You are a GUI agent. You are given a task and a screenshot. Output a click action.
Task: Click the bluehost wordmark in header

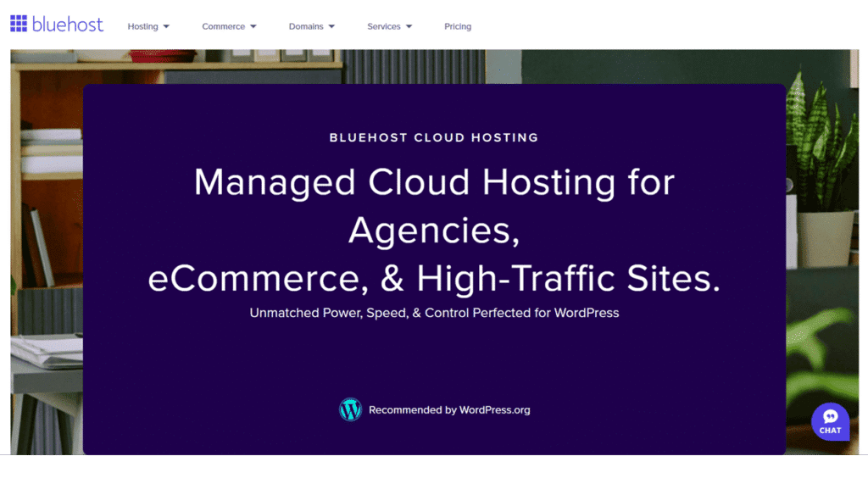tap(68, 25)
